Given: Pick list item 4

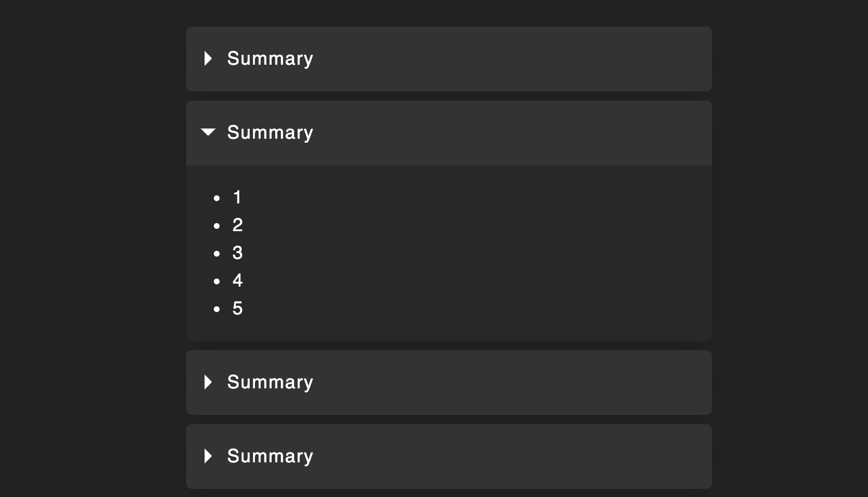Looking at the screenshot, I should coord(238,281).
